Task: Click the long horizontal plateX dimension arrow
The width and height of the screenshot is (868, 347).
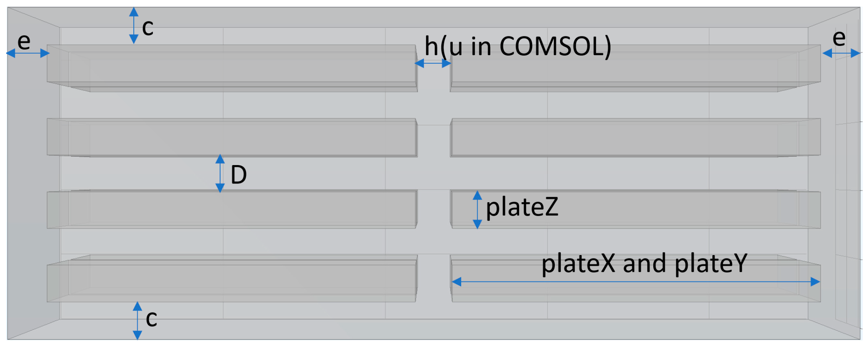Action: pyautogui.click(x=636, y=282)
